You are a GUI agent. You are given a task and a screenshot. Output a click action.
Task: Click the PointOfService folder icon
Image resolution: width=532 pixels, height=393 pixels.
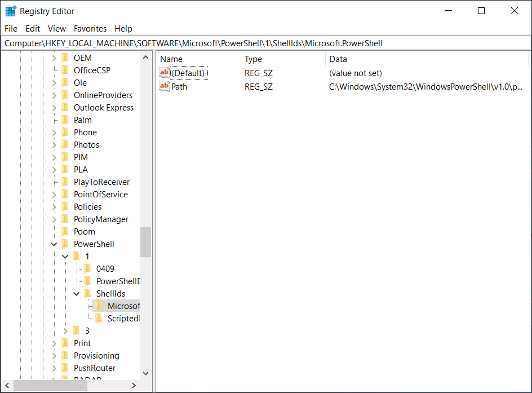point(65,194)
